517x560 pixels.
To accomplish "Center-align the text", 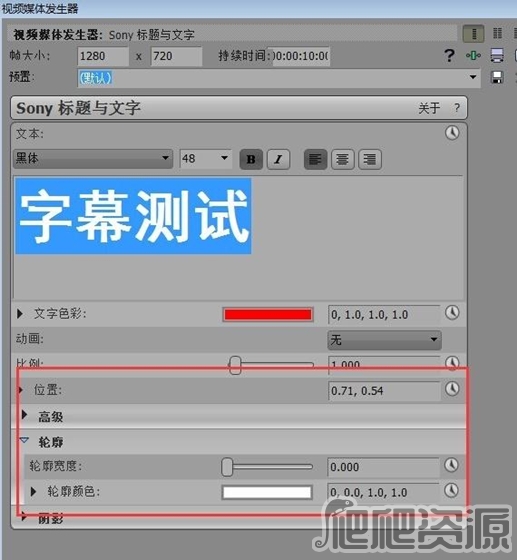I will (x=342, y=159).
